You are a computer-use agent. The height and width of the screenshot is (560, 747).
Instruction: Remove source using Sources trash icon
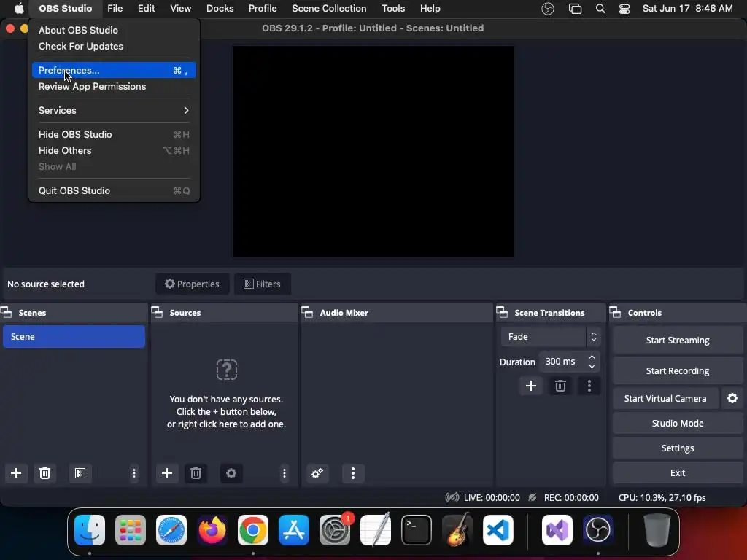(196, 473)
